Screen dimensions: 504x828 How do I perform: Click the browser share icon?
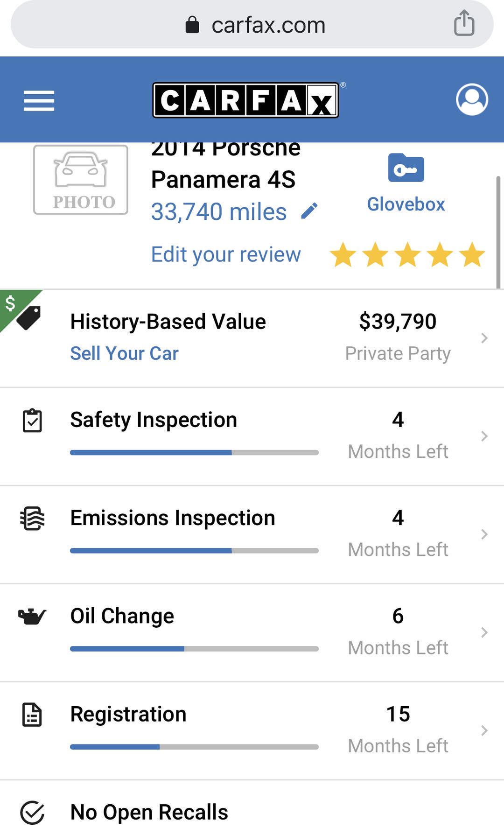[x=464, y=23]
